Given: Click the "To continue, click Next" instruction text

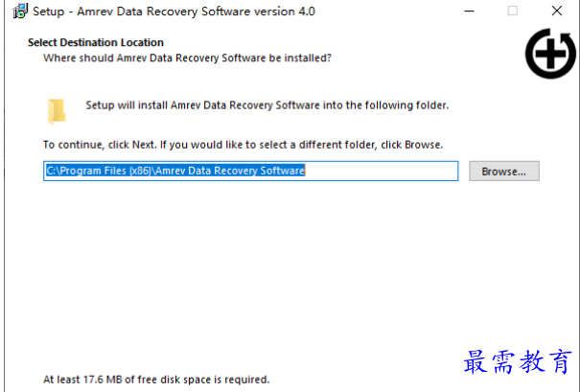Looking at the screenshot, I should pyautogui.click(x=243, y=145).
